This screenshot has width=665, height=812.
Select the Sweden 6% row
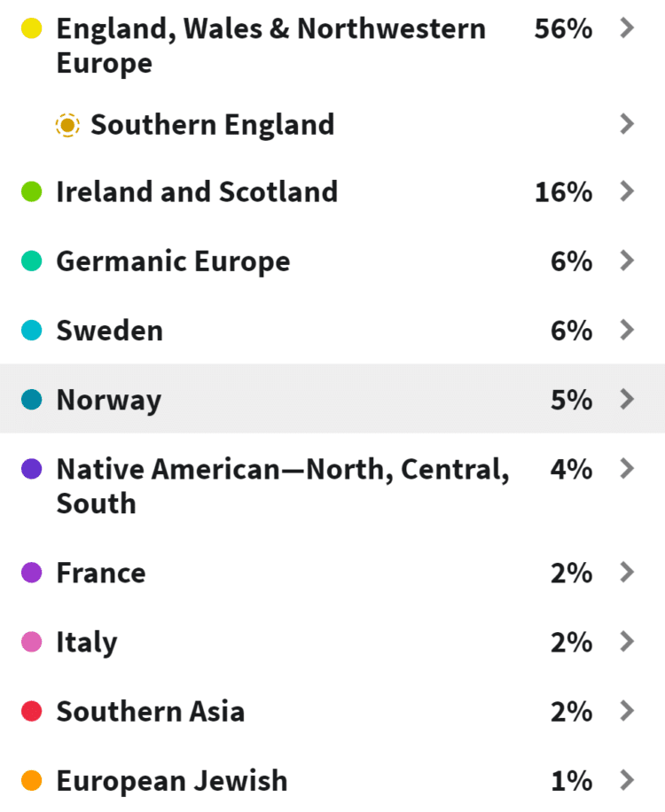point(332,330)
